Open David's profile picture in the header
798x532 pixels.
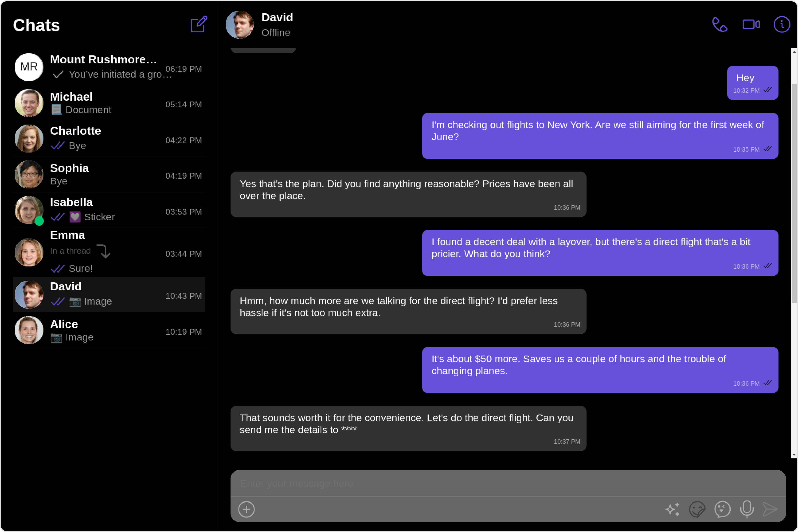tap(240, 24)
